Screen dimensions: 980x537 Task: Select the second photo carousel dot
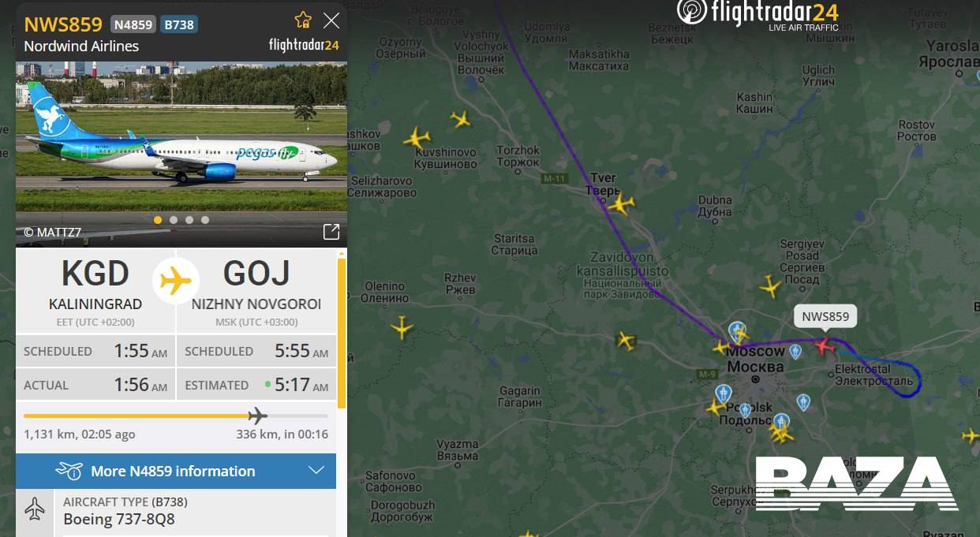pos(174,220)
